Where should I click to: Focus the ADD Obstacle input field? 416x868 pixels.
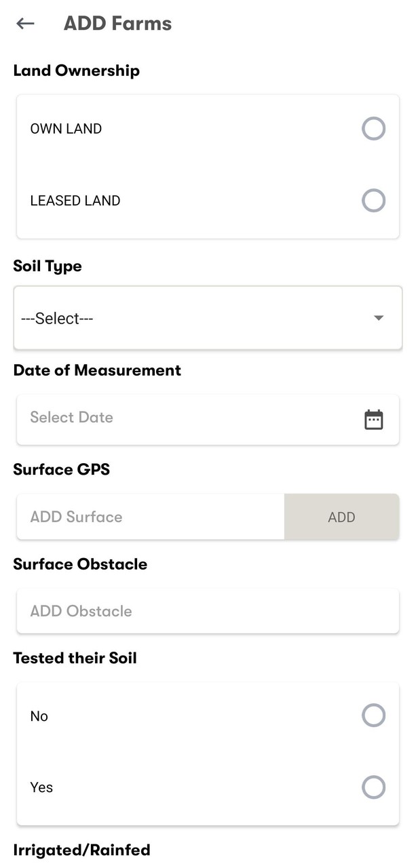coord(207,611)
